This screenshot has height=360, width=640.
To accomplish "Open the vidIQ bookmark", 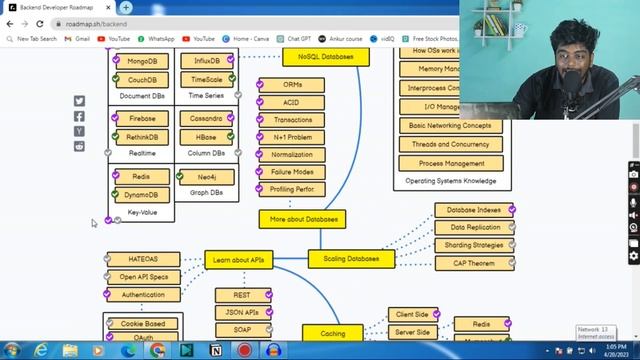I will click(x=382, y=39).
